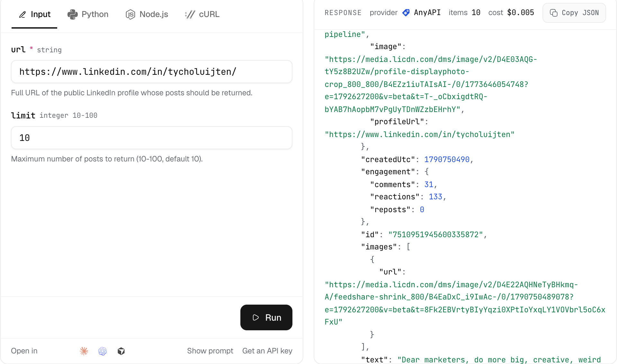
Task: Click the profileUrl value in the response
Action: click(419, 134)
